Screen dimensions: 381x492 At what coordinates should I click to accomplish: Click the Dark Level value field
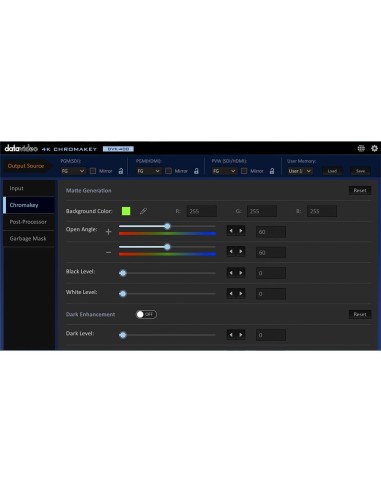271,335
